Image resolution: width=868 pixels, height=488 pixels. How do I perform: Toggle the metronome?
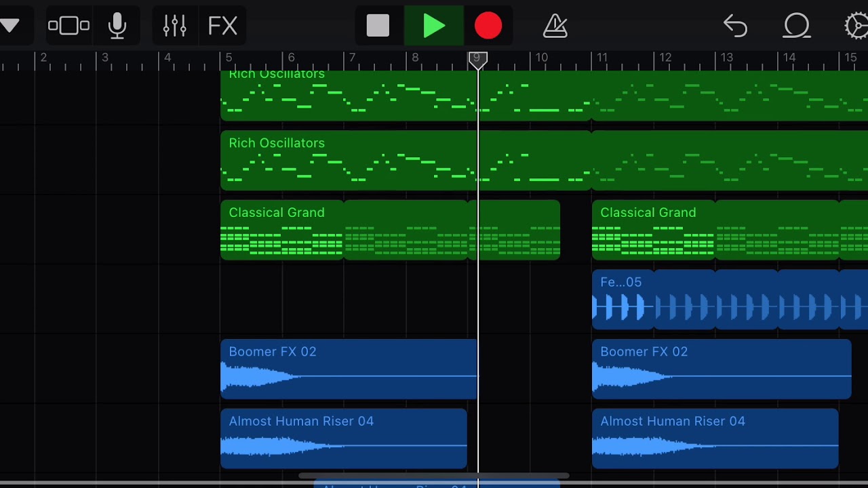[555, 26]
